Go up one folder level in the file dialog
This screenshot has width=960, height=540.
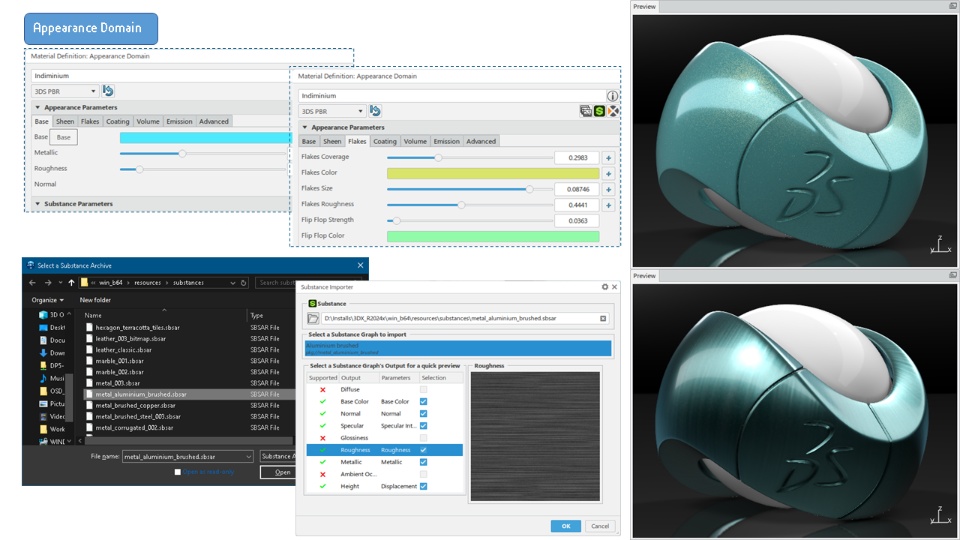71,282
